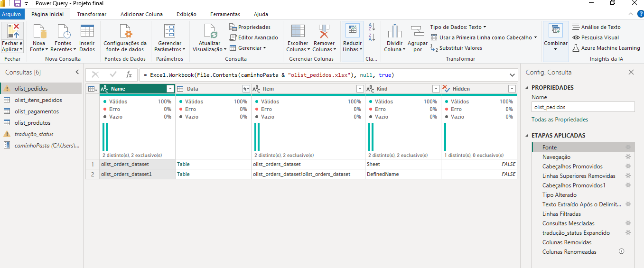Click the query Nome input field
This screenshot has height=268, width=644.
583,107
